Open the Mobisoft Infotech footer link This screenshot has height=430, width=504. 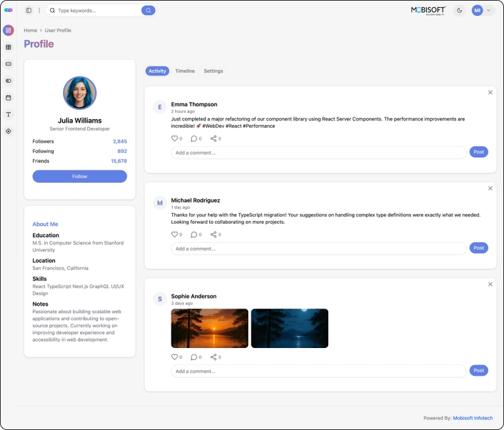(472, 418)
